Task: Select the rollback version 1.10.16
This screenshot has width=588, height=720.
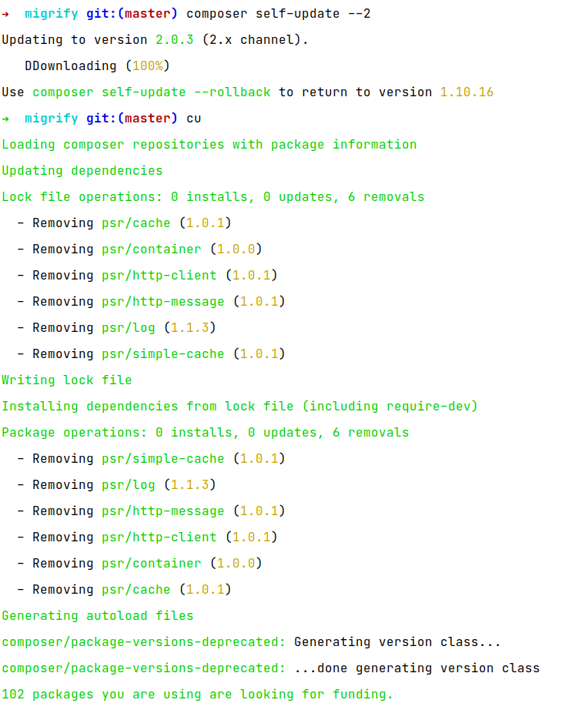Action: tap(467, 92)
